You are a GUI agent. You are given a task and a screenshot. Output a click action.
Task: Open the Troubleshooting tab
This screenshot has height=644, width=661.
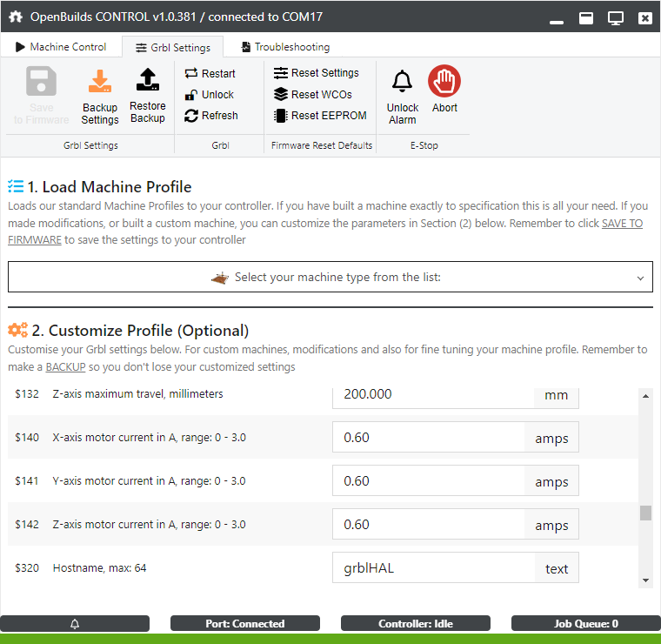tap(284, 47)
